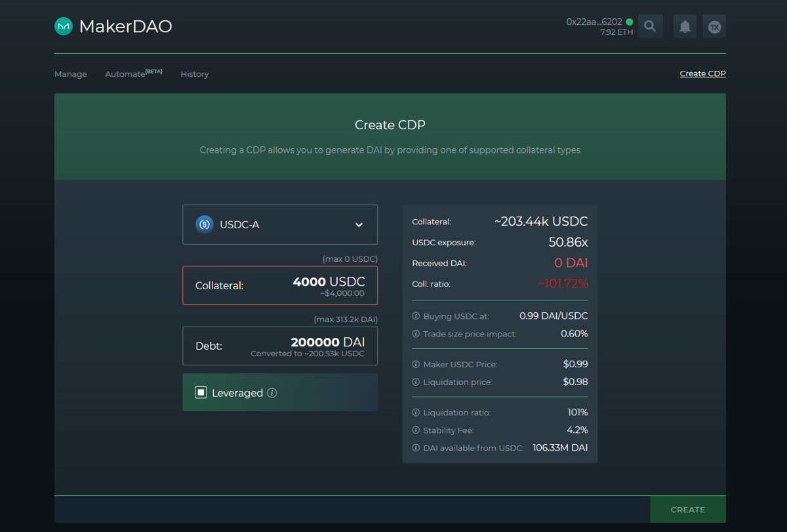The height and width of the screenshot is (532, 787).
Task: Click the 101% liquidation ratio value
Action: (578, 413)
